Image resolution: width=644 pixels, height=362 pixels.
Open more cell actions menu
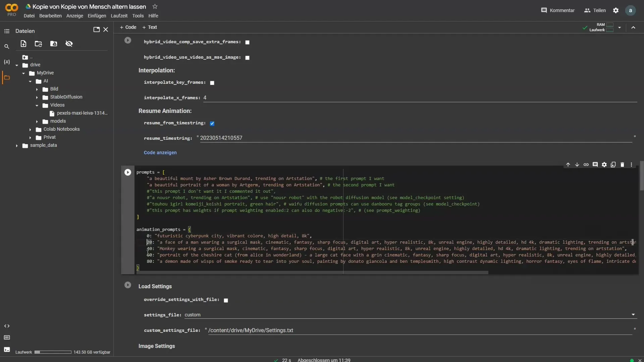coord(631,165)
